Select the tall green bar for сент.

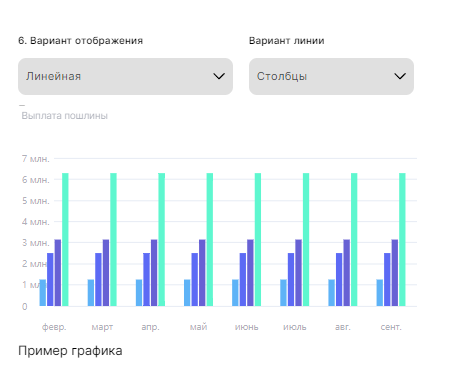[x=402, y=239]
